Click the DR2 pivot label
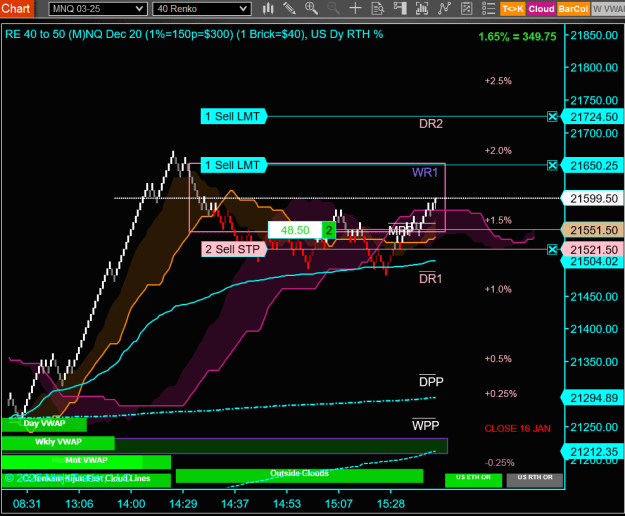The image size is (625, 516). tap(431, 124)
